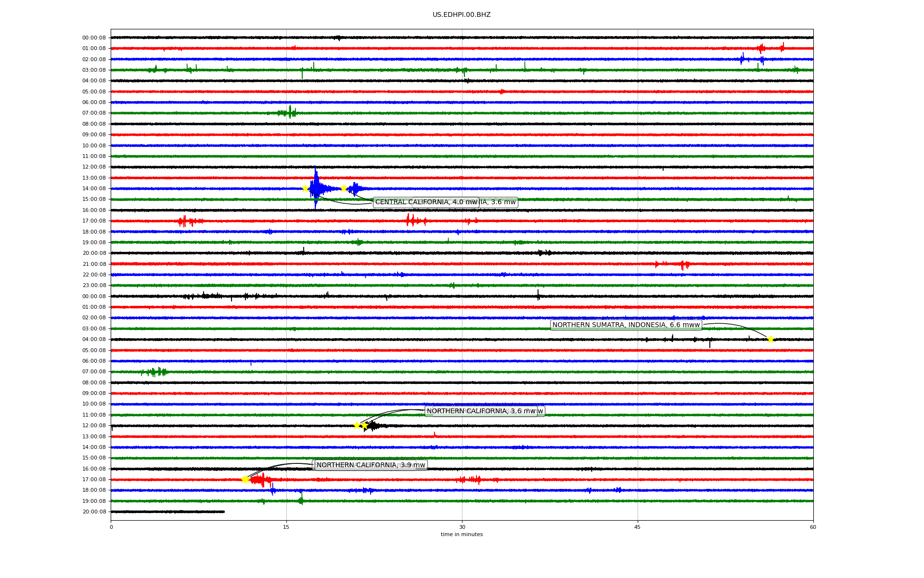924x578 pixels.
Task: Click the yellow stars on red 17:00:08 trace near bottom
Action: click(245, 479)
